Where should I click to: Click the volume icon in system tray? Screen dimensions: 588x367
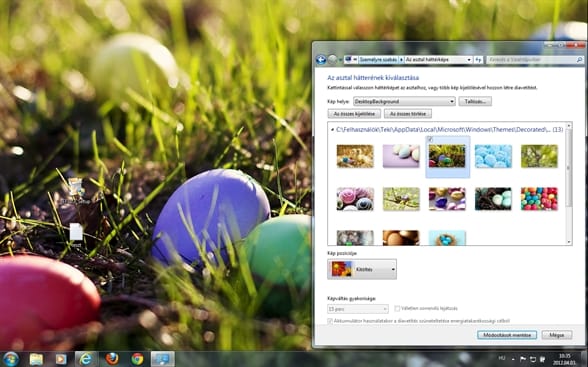[x=542, y=360]
